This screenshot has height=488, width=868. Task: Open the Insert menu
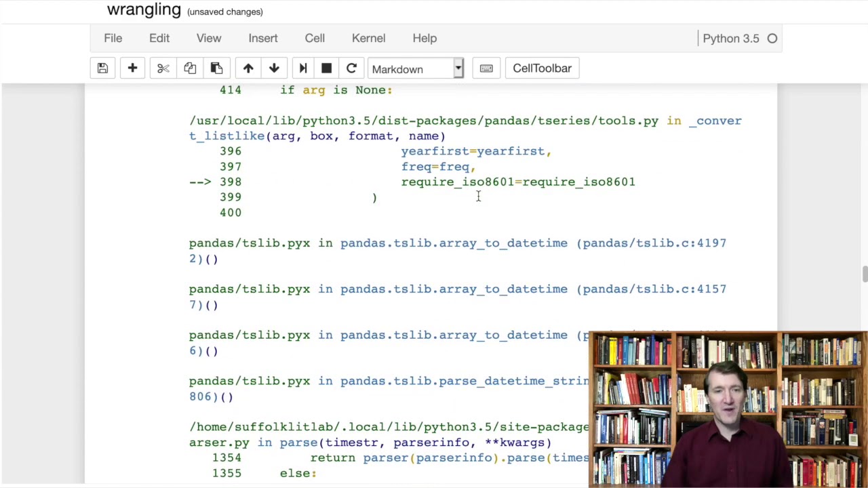pyautogui.click(x=263, y=38)
